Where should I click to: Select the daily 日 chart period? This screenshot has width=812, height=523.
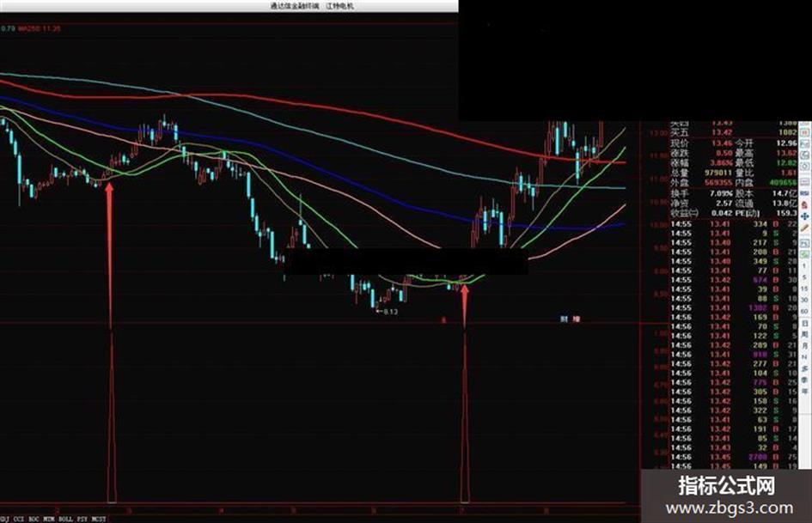(x=804, y=324)
